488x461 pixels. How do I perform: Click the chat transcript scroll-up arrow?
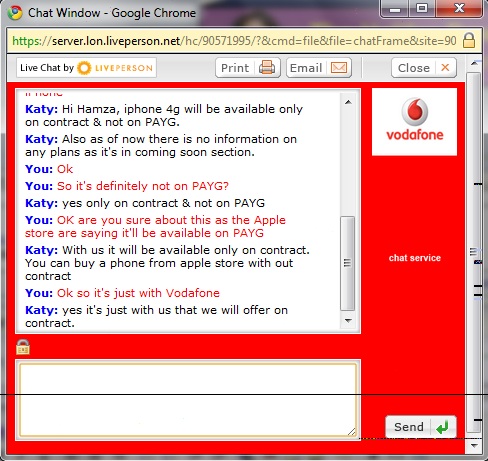click(x=348, y=102)
